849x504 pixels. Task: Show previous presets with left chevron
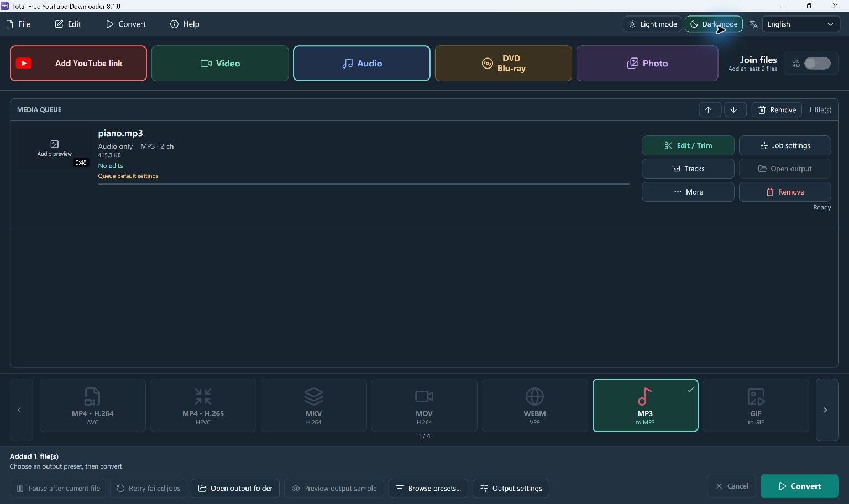coord(21,410)
